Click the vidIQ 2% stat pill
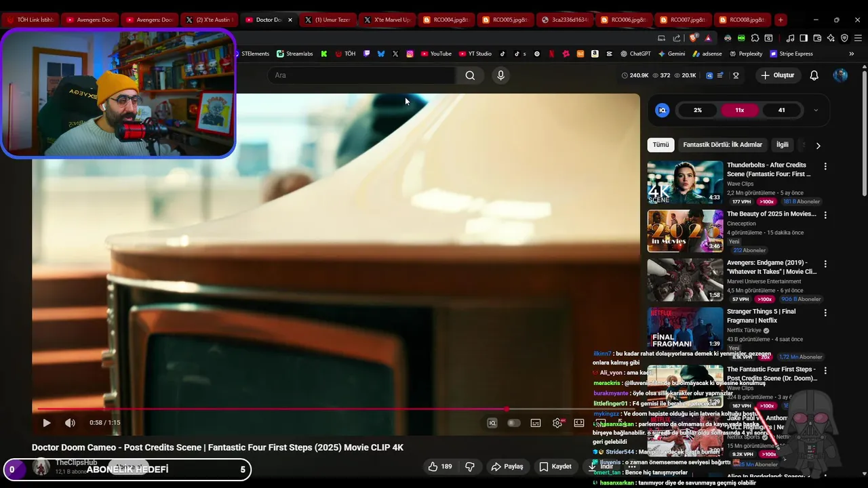 pos(697,110)
